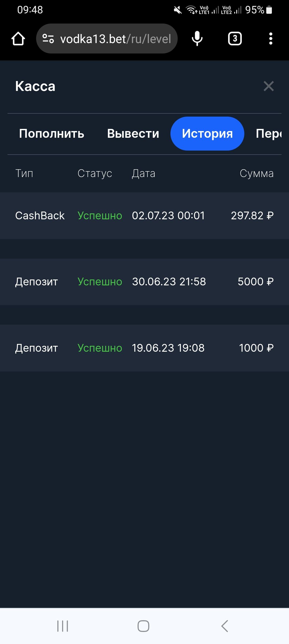The height and width of the screenshot is (644, 289).
Task: Tap the 1000 ₽ deposit row
Action: [x=144, y=348]
